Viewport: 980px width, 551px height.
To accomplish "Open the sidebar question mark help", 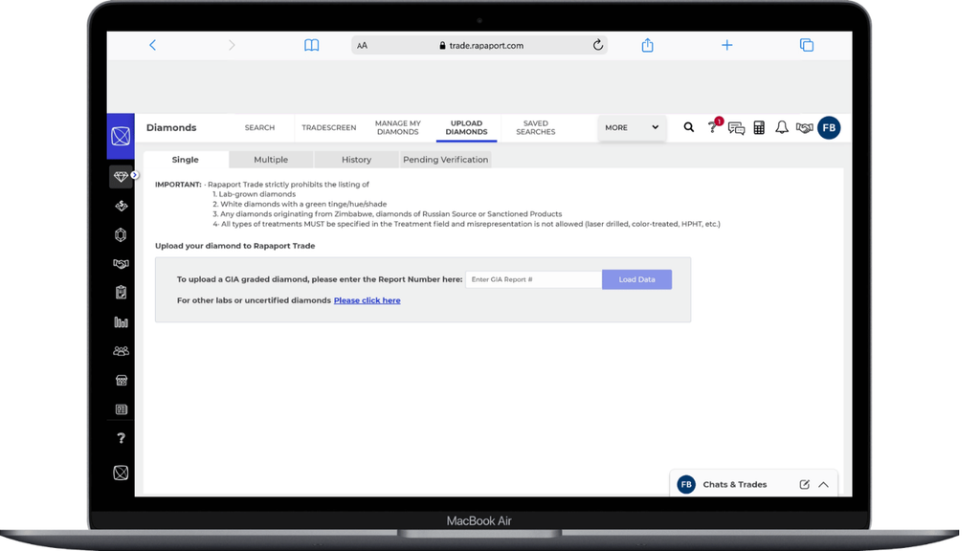I will coord(121,438).
